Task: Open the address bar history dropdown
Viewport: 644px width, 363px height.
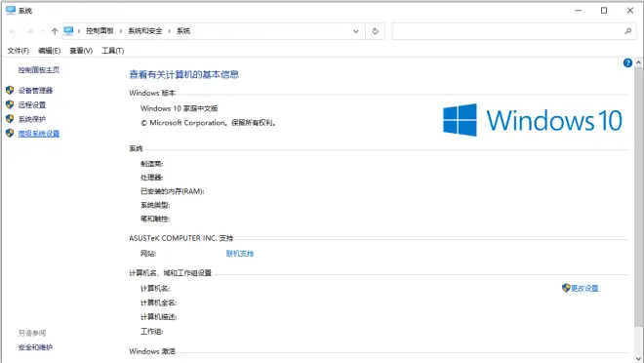Action: [356, 31]
